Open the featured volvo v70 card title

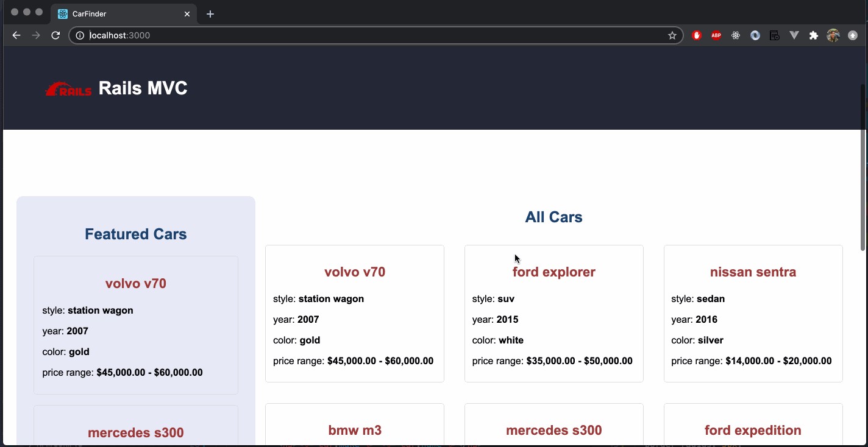point(136,284)
